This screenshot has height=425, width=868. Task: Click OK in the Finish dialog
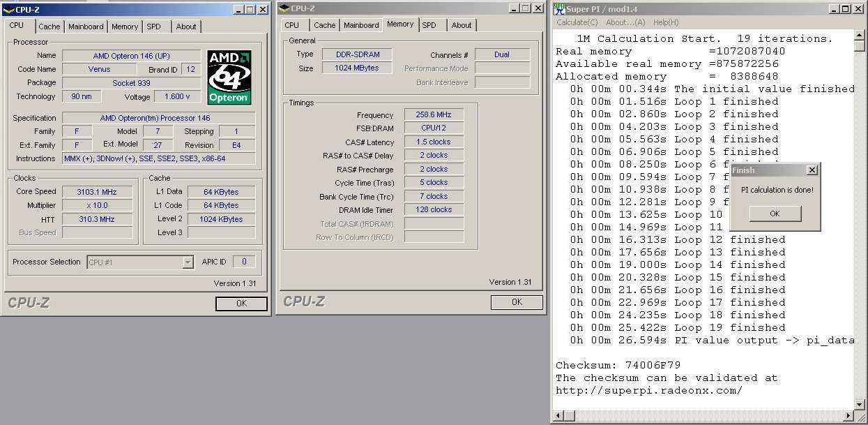(775, 214)
